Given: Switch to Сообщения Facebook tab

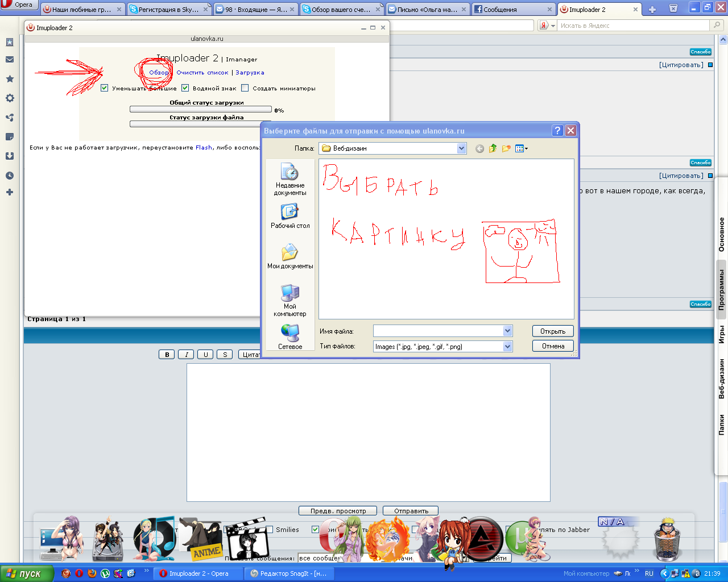Looking at the screenshot, I should pos(514,10).
